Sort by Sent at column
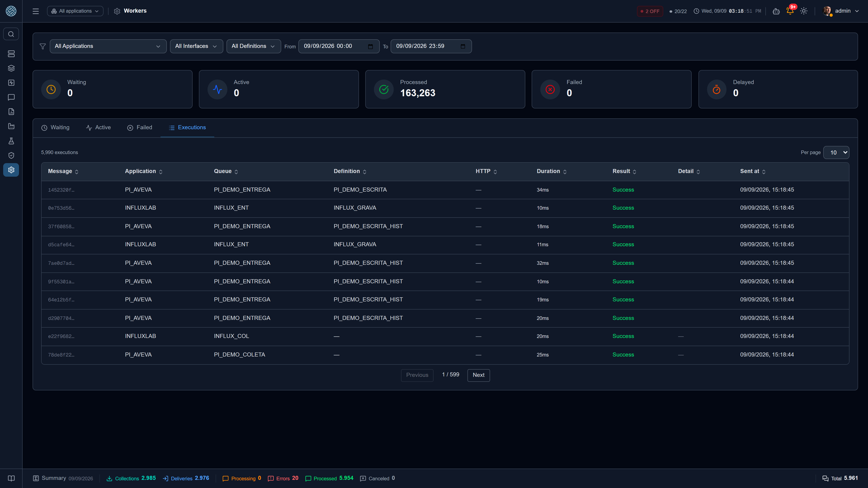Viewport: 868px width, 488px height. (x=752, y=171)
